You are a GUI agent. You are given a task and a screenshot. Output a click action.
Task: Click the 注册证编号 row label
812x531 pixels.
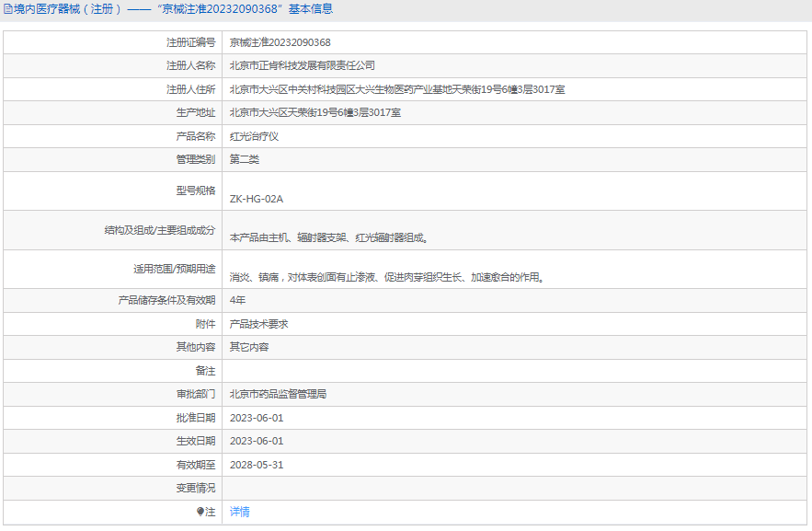pyautogui.click(x=190, y=42)
